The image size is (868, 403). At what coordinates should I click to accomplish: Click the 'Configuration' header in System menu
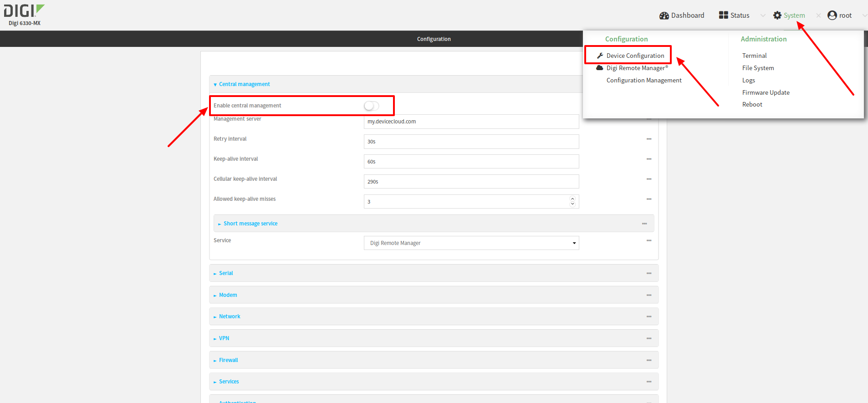click(626, 39)
